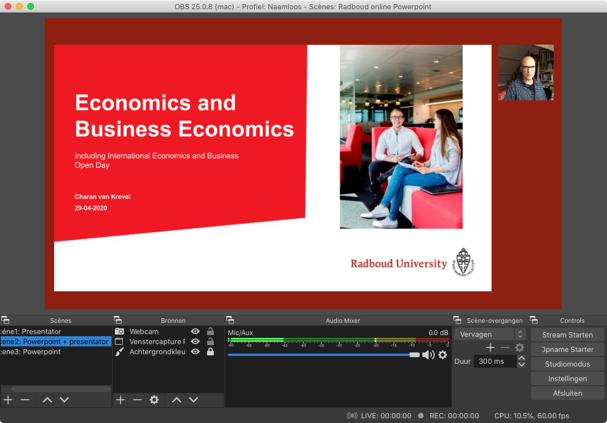Screen dimensions: 607x423
Task: Move the selected scene down in the list
Action: click(x=64, y=400)
